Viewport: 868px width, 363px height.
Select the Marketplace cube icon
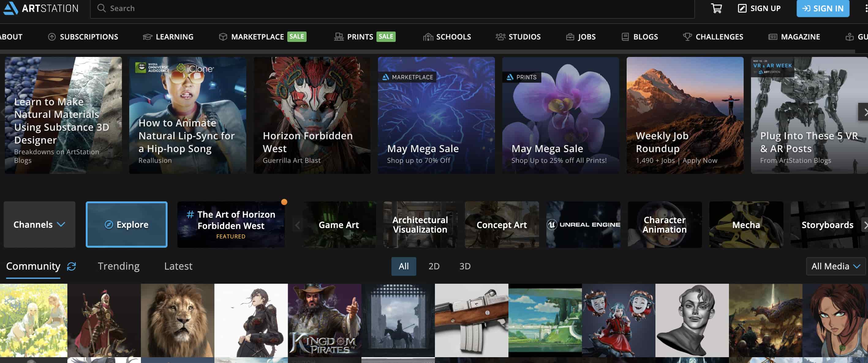pos(223,37)
